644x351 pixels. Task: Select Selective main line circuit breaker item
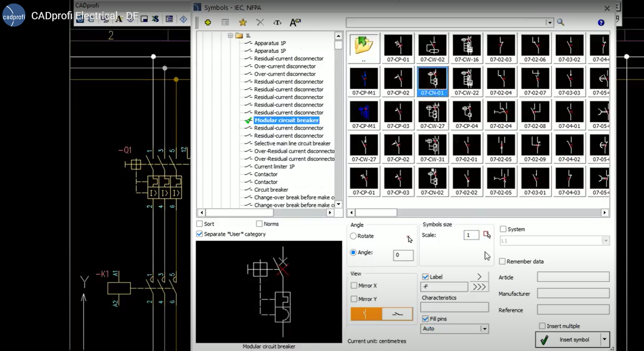tap(292, 143)
